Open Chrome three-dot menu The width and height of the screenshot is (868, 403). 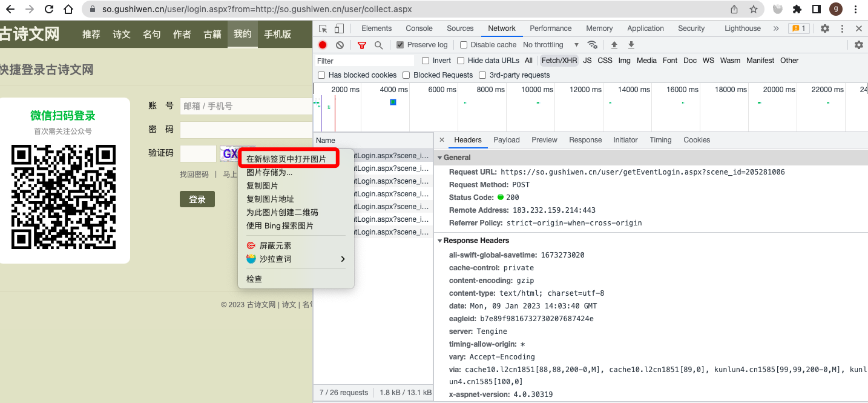pyautogui.click(x=855, y=9)
